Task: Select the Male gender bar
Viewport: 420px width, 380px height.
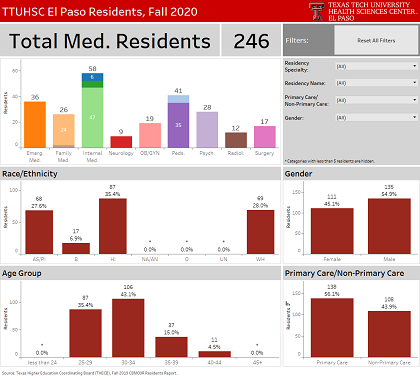Action: coord(389,226)
